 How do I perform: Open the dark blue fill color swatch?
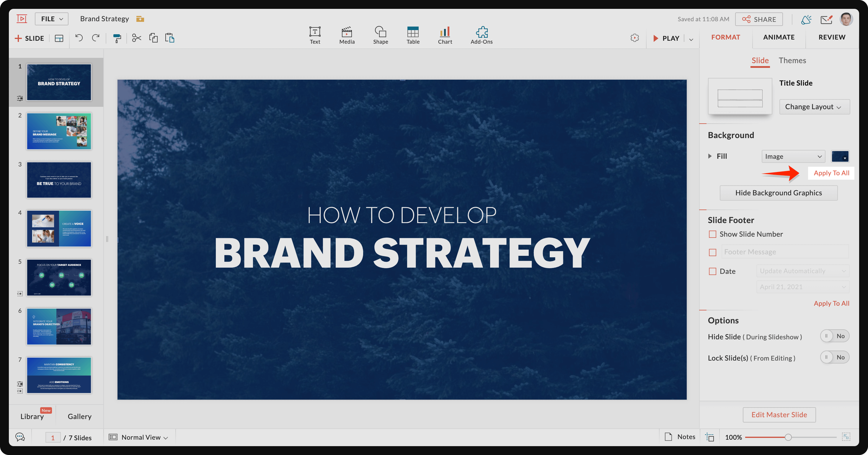pyautogui.click(x=840, y=156)
